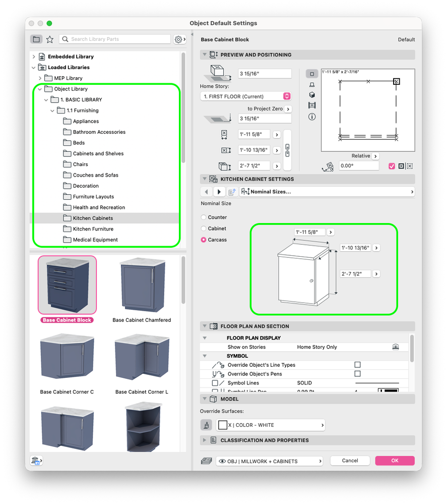This screenshot has width=447, height=504.
Task: Open Library Manager icon at bottom left
Action: [36, 461]
